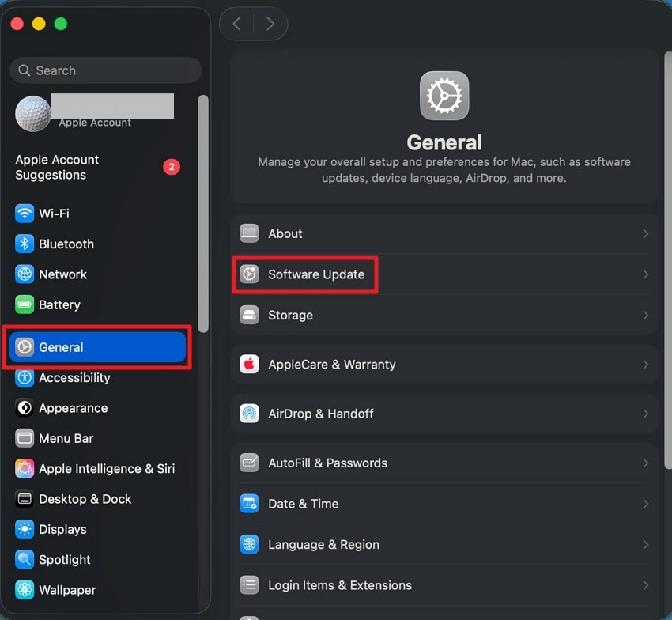The width and height of the screenshot is (672, 620).
Task: Open Spotlight settings via its magnifier icon
Action: (22, 559)
